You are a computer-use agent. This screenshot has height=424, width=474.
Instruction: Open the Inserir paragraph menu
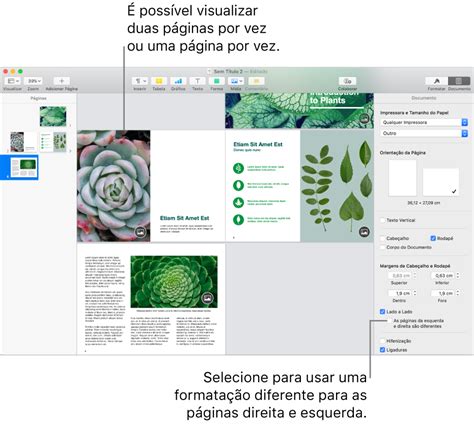pos(140,81)
